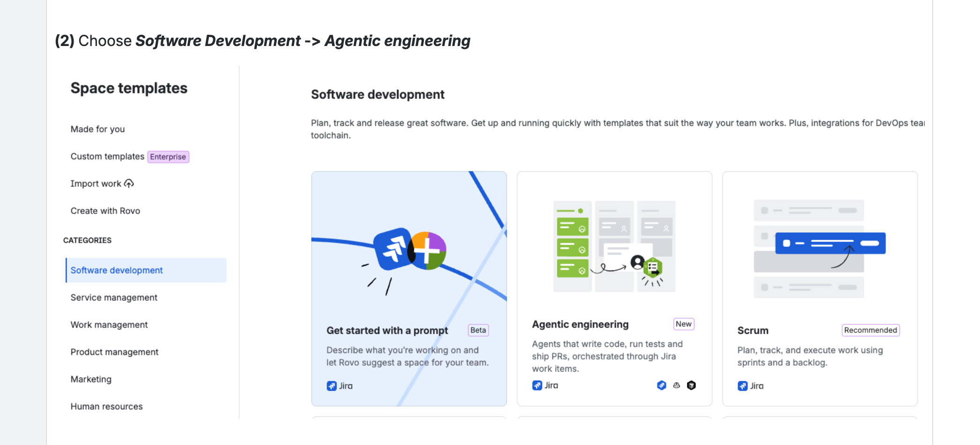Click the CATEGORIES section label

pyautogui.click(x=87, y=240)
